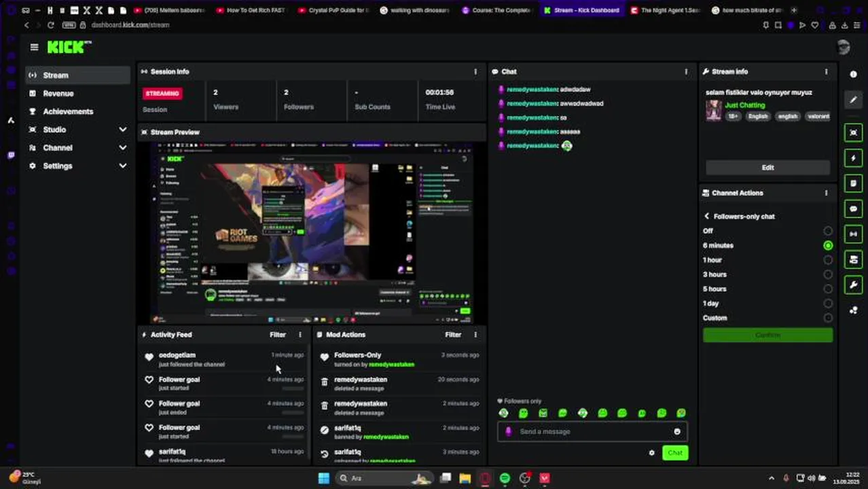The image size is (868, 489).
Task: Click the valorant tag in Stream info
Action: click(818, 116)
